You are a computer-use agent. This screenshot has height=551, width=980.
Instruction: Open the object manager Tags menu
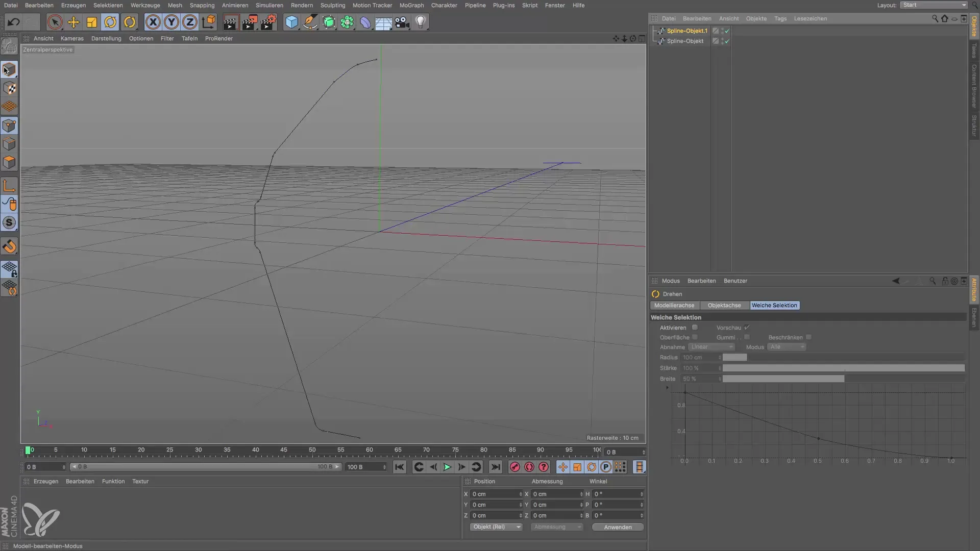tap(780, 18)
